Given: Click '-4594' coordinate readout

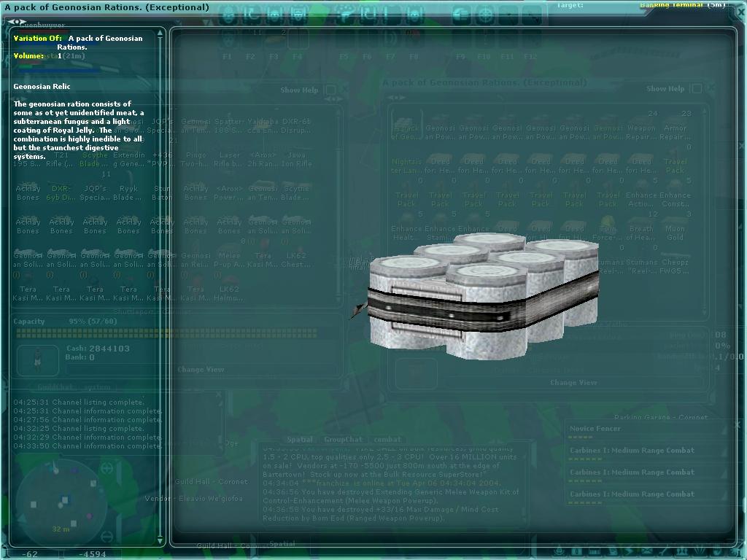Looking at the screenshot, I should pyautogui.click(x=93, y=554).
